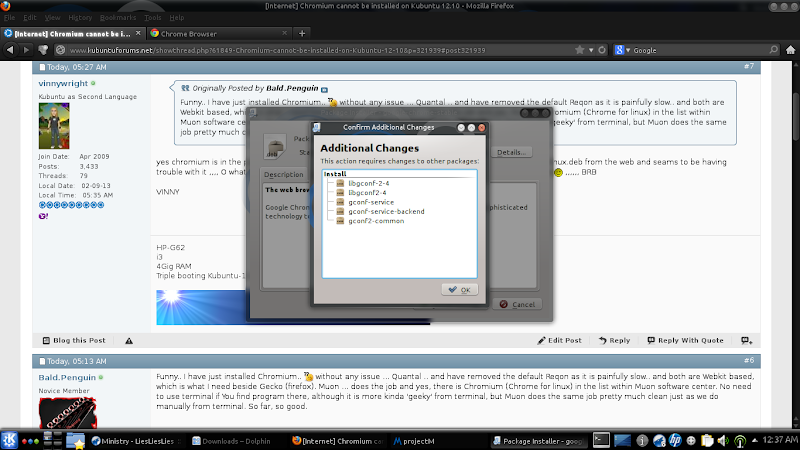The width and height of the screenshot is (800, 450).
Task: Cancel the Package Installer window
Action: [x=517, y=305]
